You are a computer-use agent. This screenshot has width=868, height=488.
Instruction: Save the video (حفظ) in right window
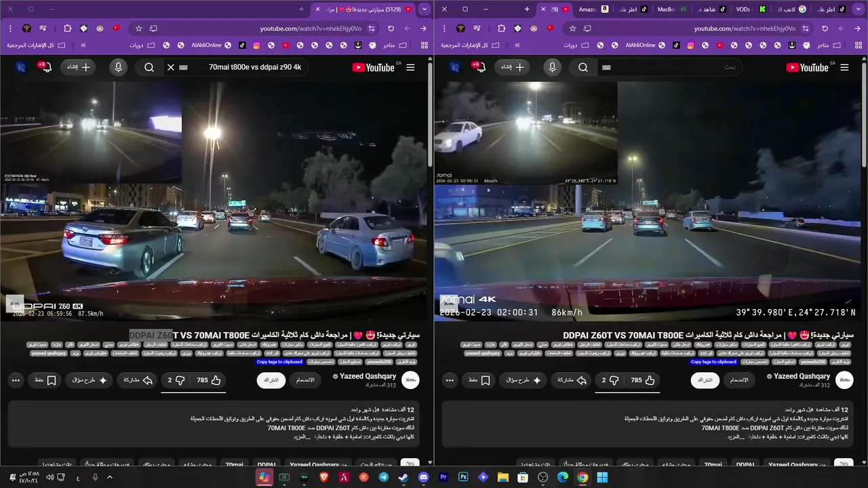[479, 380]
